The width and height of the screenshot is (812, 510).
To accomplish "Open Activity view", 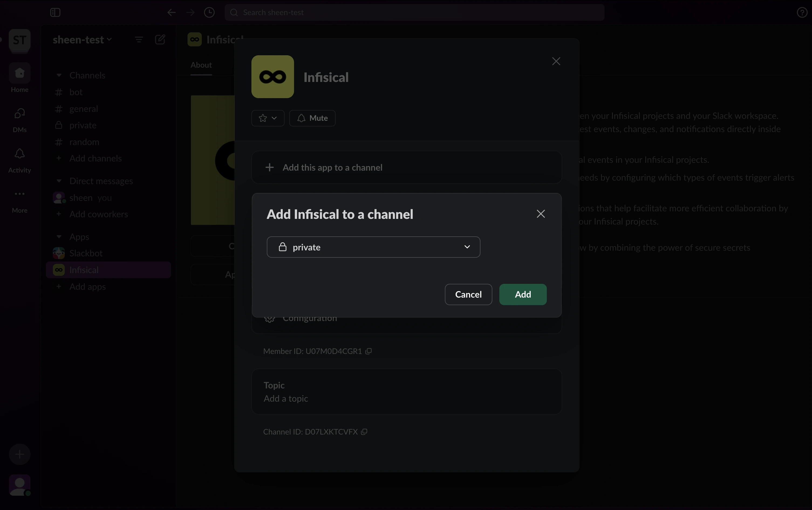I will 19,160.
